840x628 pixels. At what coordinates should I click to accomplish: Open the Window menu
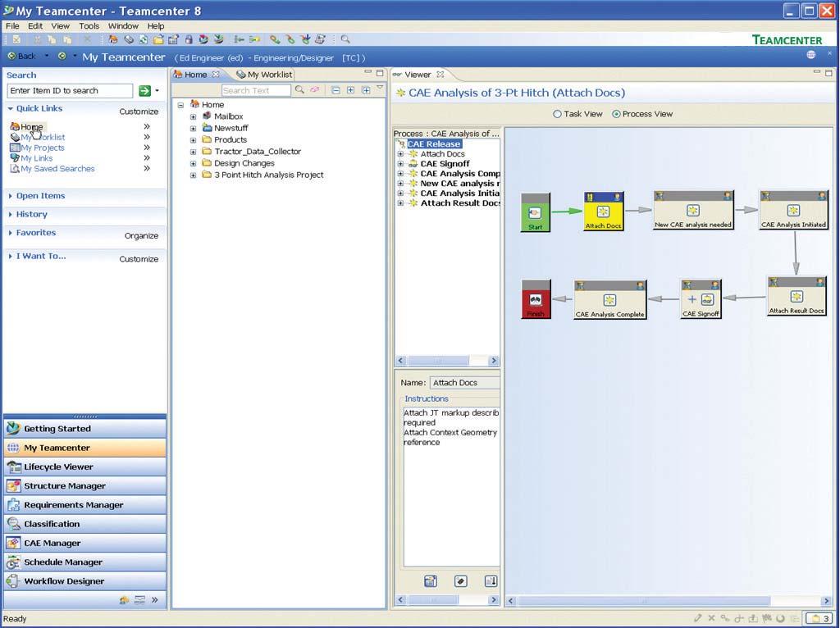click(123, 25)
